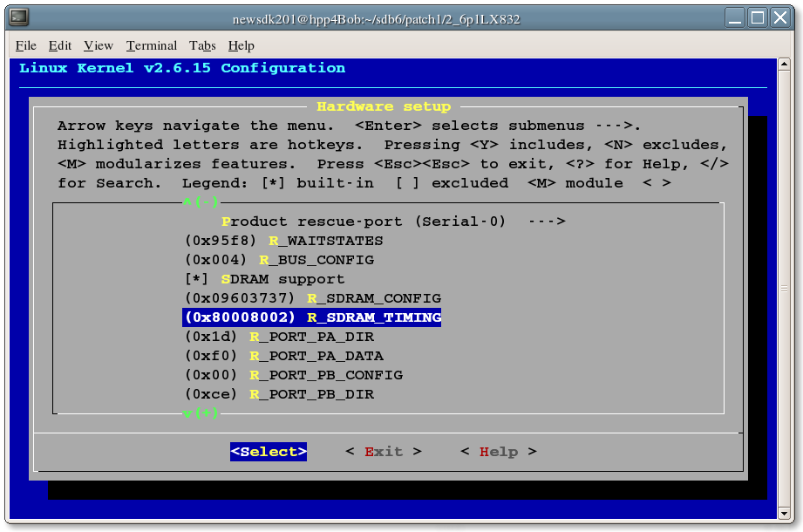803x532 pixels.
Task: Click the scrollbar down arrow
Action: pos(784,513)
